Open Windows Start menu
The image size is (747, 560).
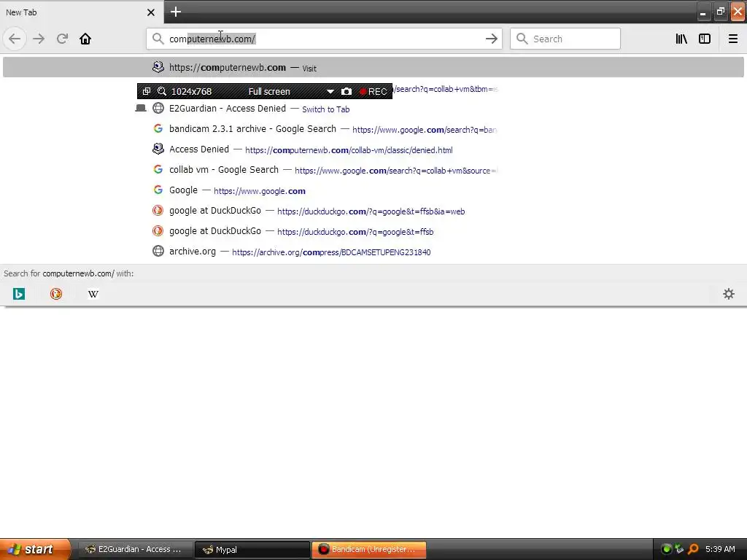(x=35, y=549)
